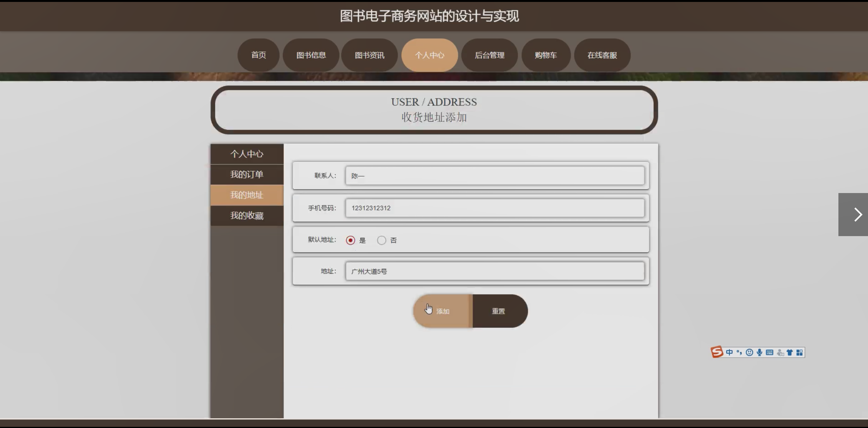Screen dimensions: 868x428
Task: Click the next arrow on the right edge
Action: click(853, 215)
